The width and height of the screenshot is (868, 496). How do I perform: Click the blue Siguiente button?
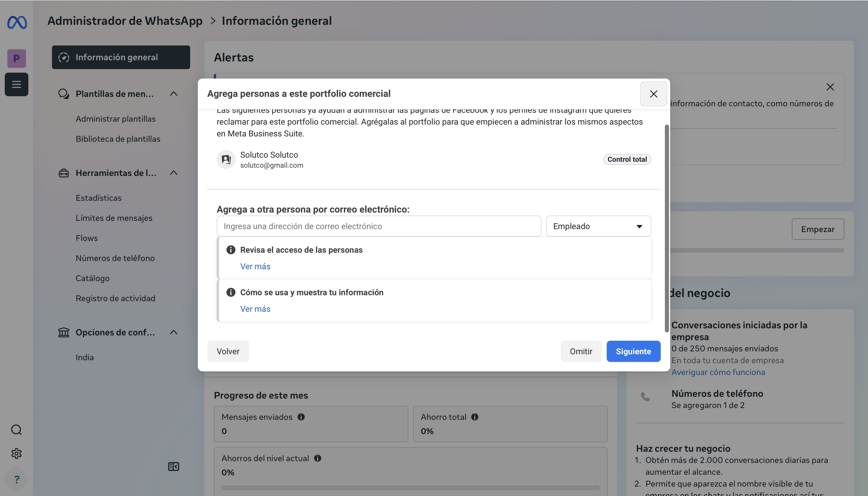pyautogui.click(x=633, y=351)
